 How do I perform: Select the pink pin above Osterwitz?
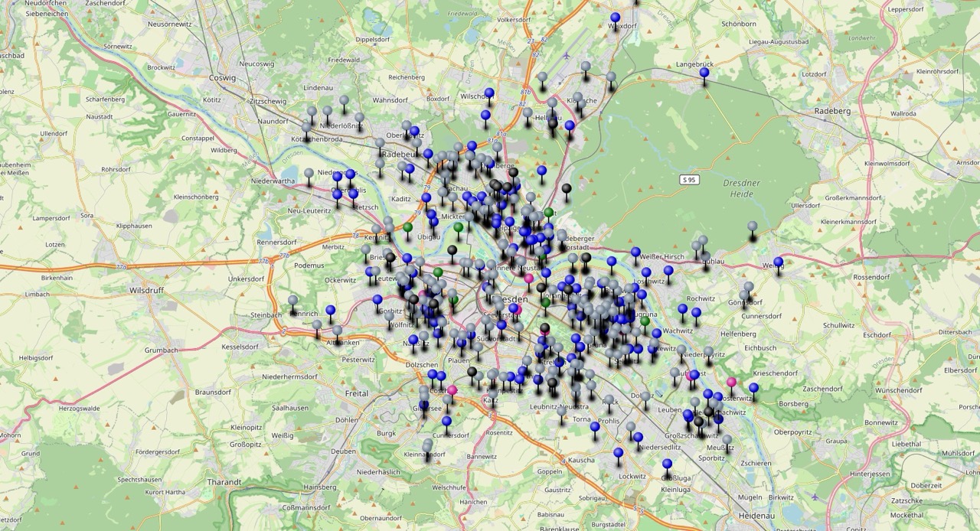[731, 382]
